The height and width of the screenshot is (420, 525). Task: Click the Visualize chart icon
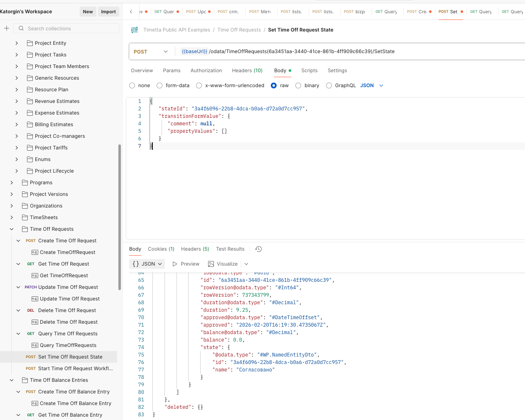coord(211,264)
